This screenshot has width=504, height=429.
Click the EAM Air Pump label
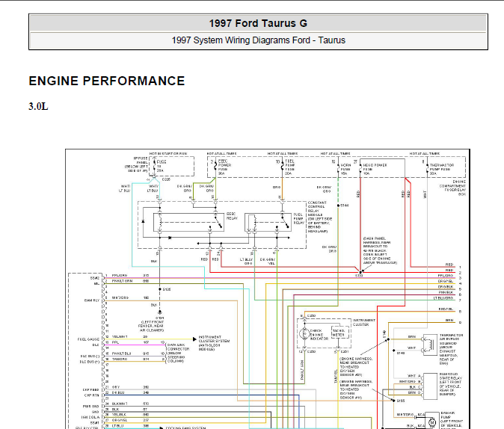[452, 420]
